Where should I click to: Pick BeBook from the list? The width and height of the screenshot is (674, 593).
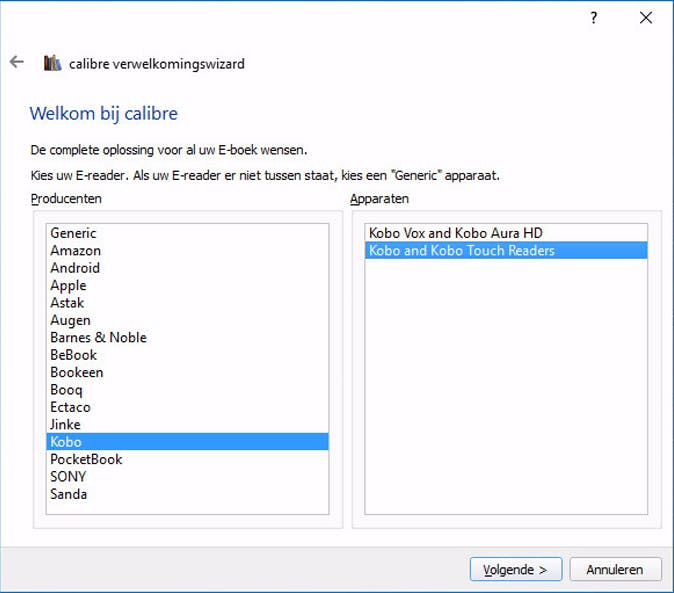(x=187, y=355)
